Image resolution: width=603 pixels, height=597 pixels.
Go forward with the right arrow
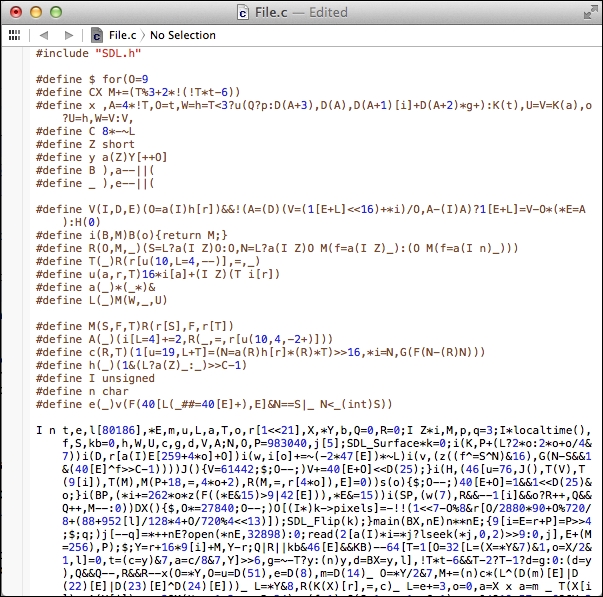pyautogui.click(x=67, y=35)
